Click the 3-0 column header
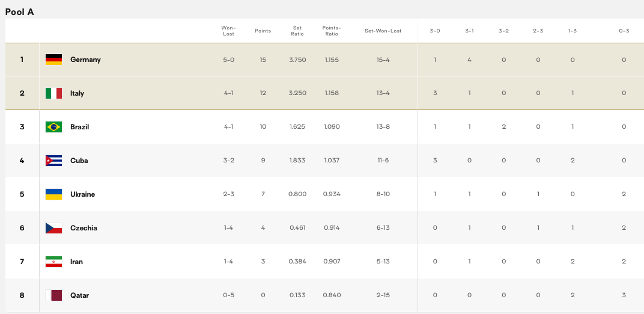 (x=435, y=31)
